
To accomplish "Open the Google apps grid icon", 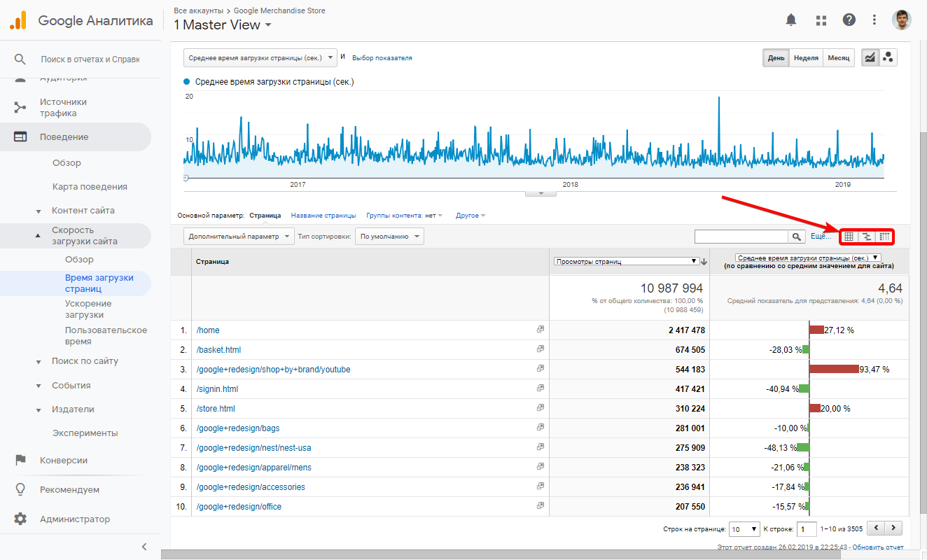I will (821, 20).
